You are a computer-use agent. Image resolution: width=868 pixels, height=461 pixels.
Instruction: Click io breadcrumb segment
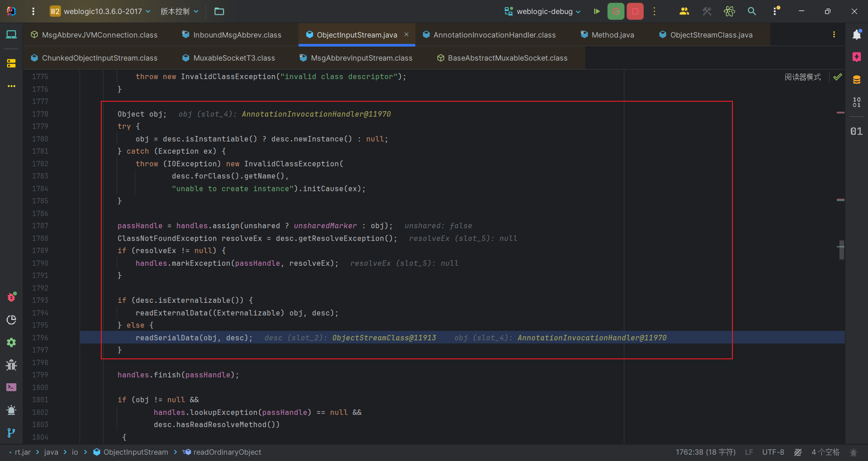75,452
